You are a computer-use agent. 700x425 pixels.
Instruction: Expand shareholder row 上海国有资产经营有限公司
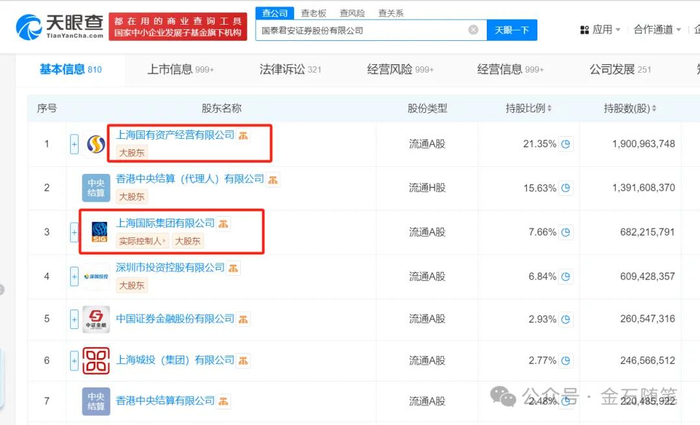74,144
